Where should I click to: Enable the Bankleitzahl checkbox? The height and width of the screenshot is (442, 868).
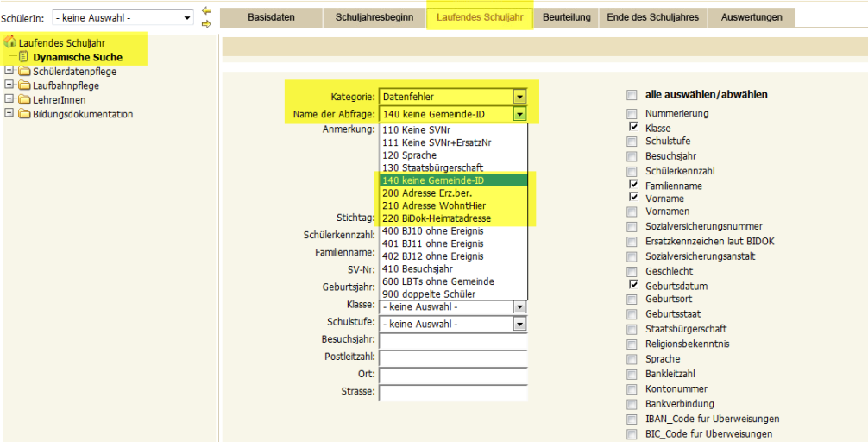632,375
